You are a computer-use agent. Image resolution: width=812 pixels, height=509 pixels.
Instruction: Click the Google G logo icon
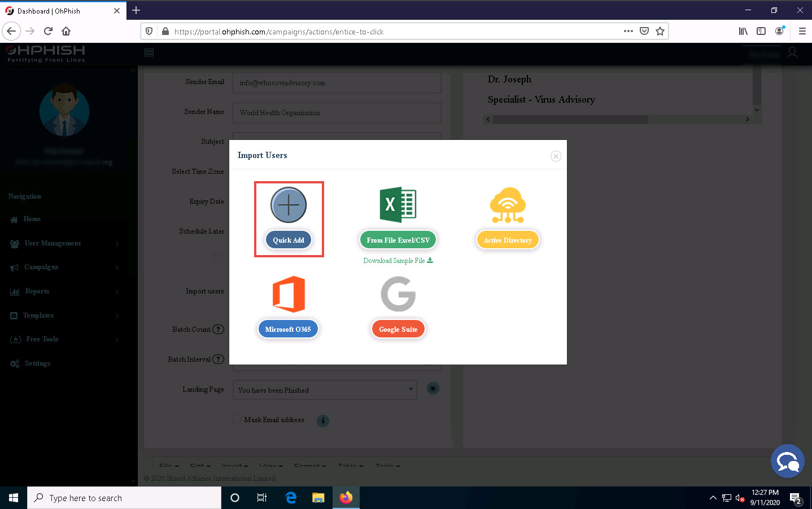398,294
